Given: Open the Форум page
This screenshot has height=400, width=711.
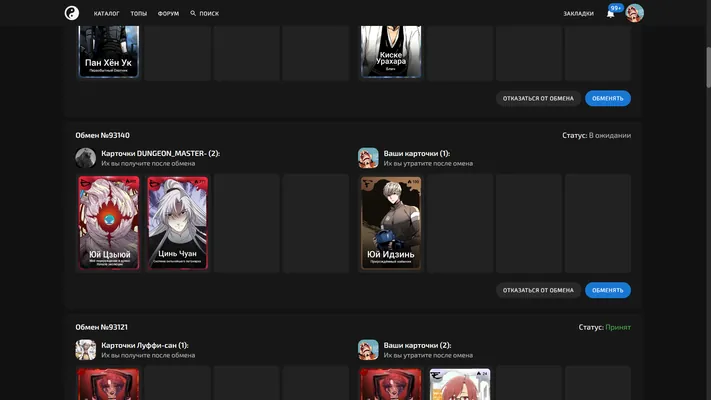Looking at the screenshot, I should click(x=168, y=14).
